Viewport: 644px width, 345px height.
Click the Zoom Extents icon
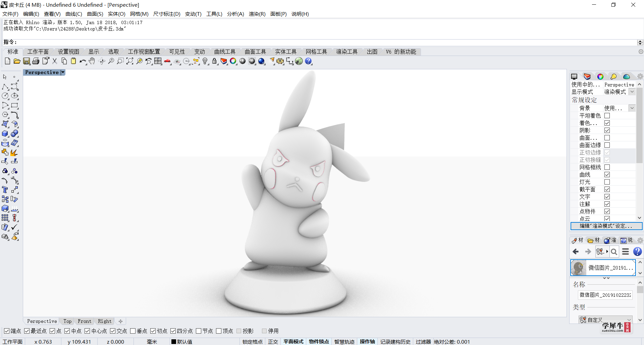[130, 61]
